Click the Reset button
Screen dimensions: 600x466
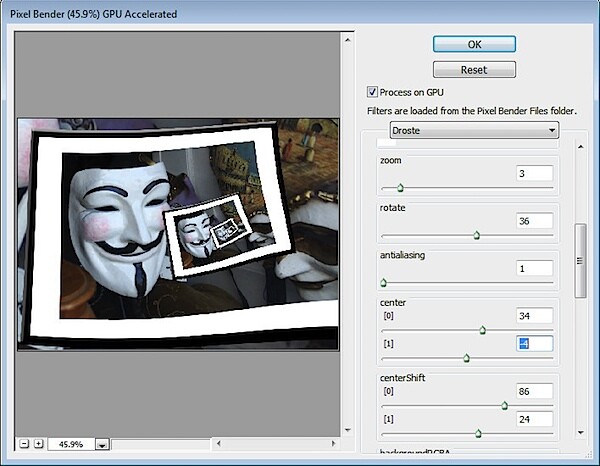point(474,70)
